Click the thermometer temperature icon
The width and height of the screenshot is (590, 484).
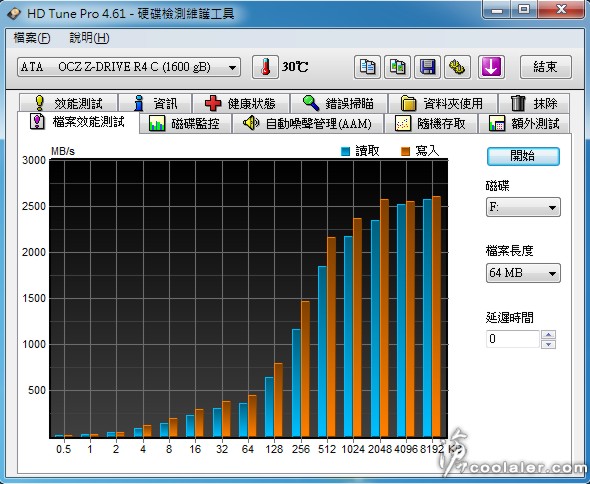point(265,67)
